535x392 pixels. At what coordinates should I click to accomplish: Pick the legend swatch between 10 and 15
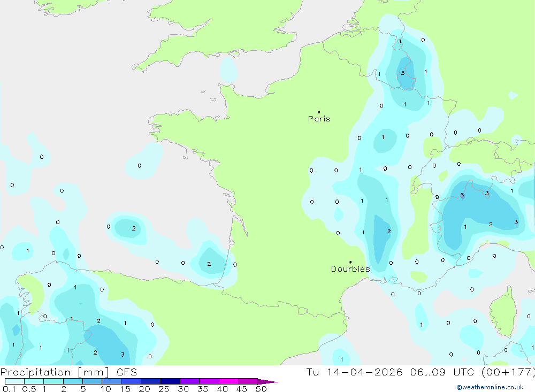coord(112,381)
